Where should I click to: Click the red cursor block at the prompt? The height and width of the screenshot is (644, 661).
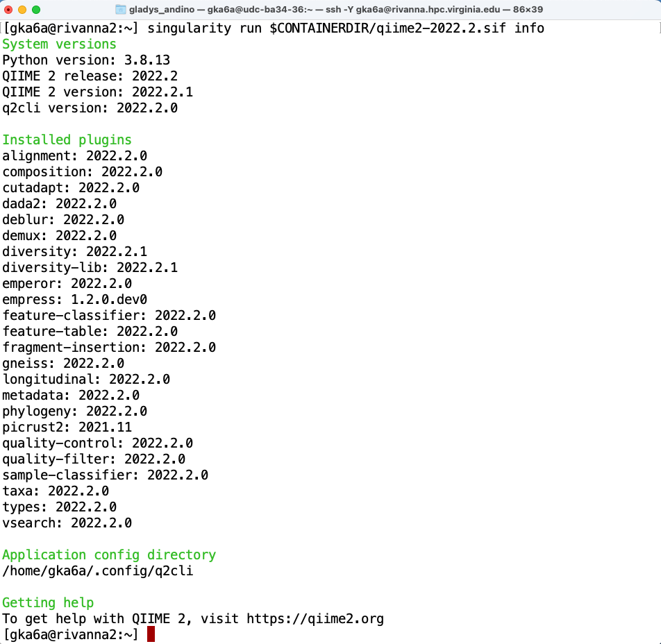pos(151,634)
